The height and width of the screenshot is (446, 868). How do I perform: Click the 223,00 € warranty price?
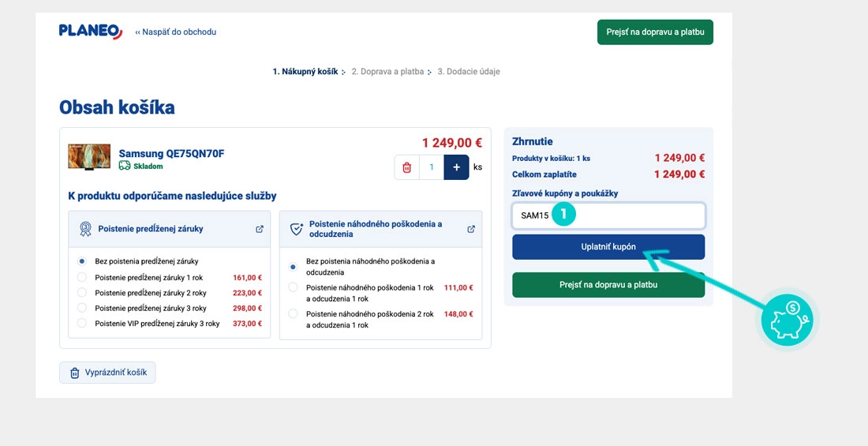pos(248,293)
